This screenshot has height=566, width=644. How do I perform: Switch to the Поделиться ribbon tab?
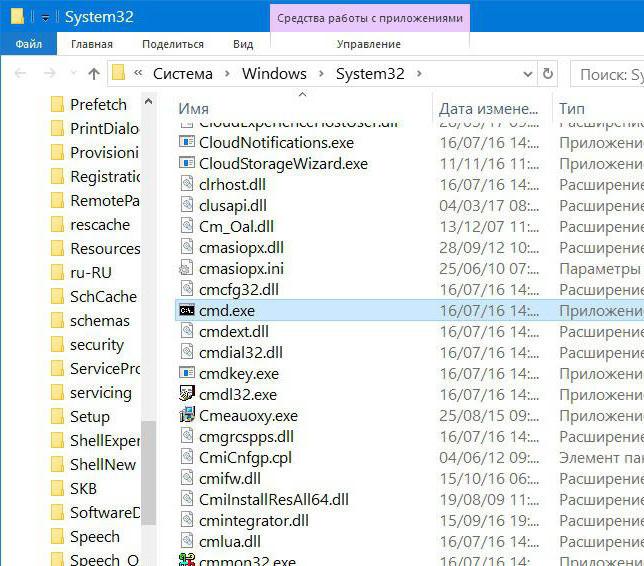coord(173,44)
